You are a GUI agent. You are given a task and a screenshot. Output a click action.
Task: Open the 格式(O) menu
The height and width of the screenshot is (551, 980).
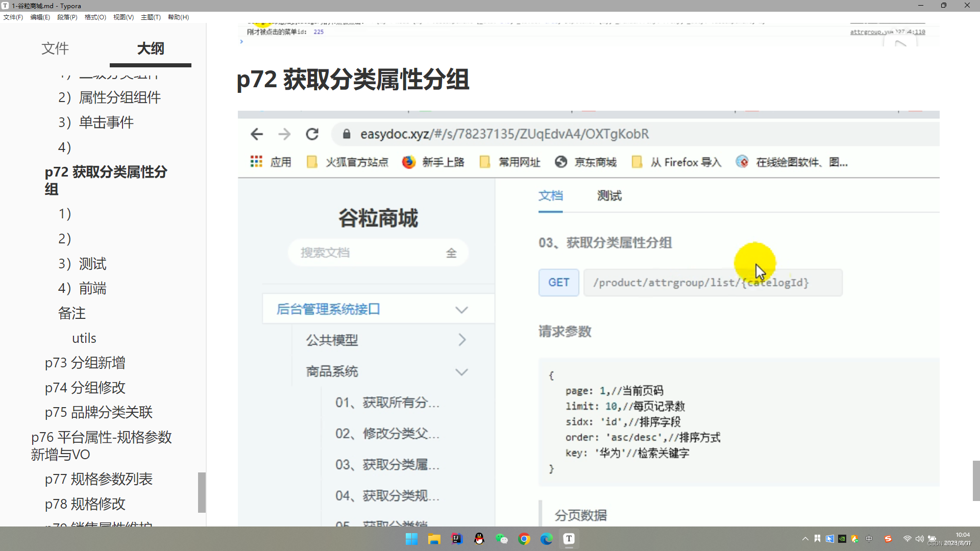95,17
